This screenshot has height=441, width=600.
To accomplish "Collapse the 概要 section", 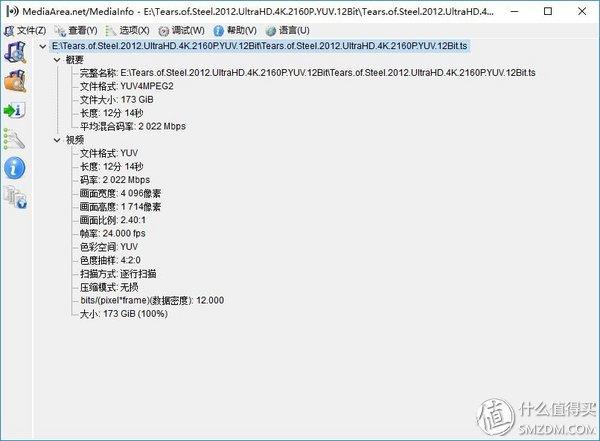I will (x=57, y=60).
